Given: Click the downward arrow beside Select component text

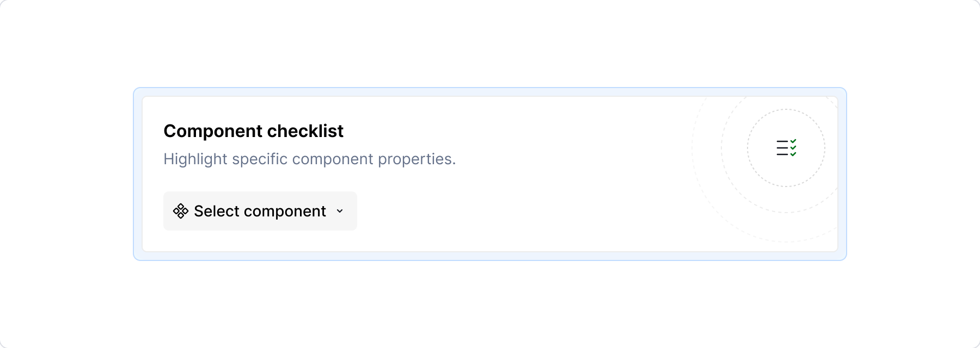Looking at the screenshot, I should pyautogui.click(x=339, y=211).
